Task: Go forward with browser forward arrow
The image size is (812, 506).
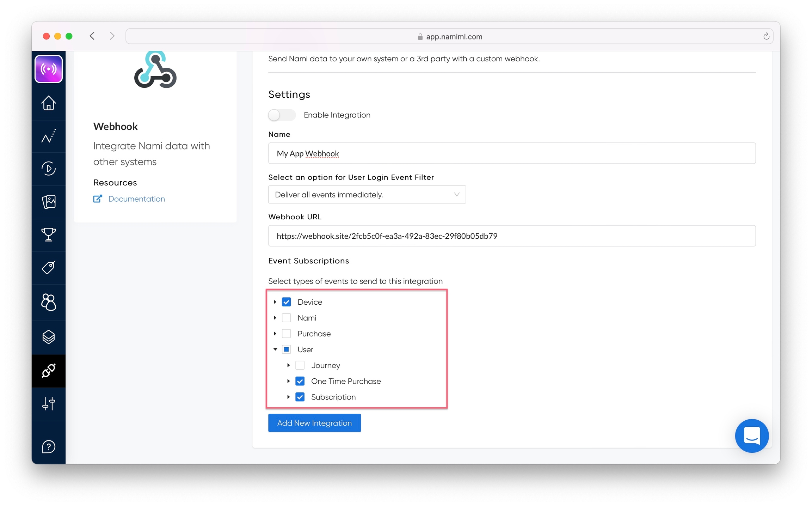Action: point(112,36)
